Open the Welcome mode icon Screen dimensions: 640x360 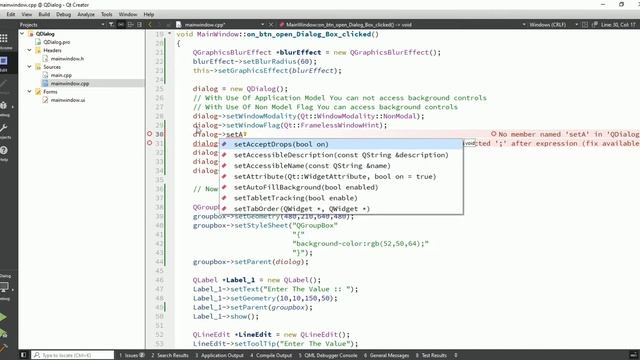4,39
